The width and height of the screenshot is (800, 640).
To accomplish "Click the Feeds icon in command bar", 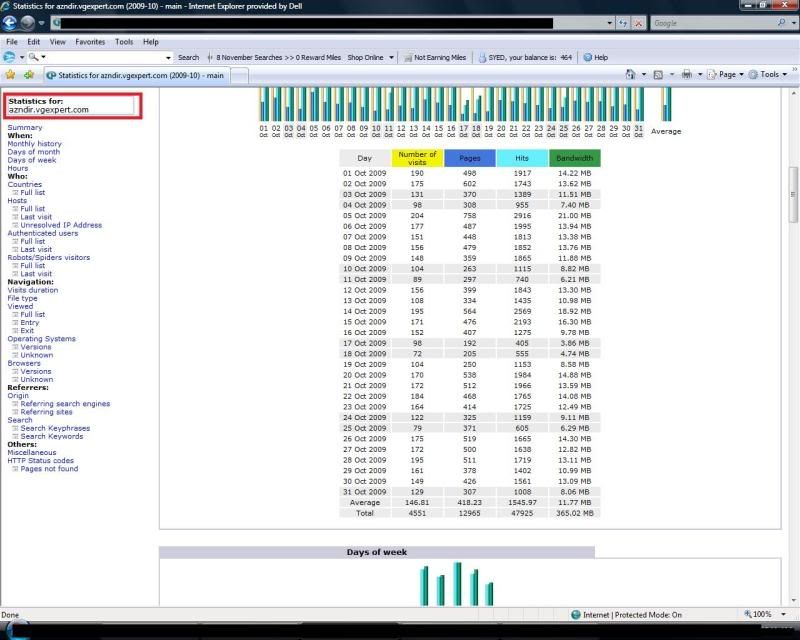I will [x=658, y=74].
